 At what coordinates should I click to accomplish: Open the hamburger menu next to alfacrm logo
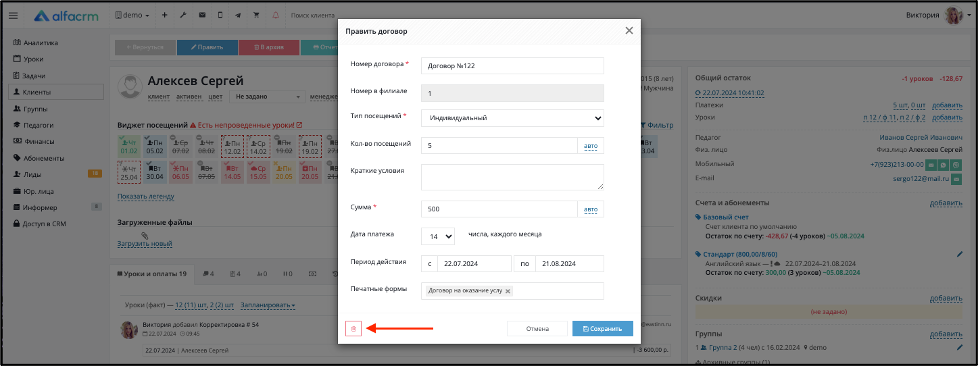13,15
